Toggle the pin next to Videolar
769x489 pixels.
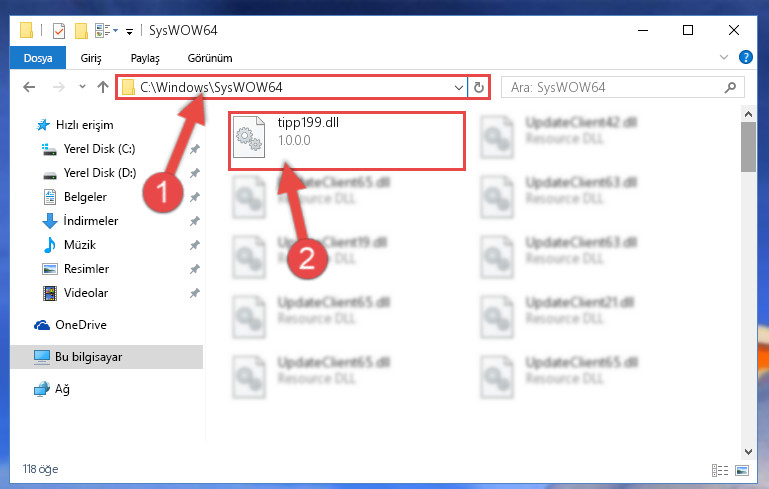pyautogui.click(x=195, y=293)
